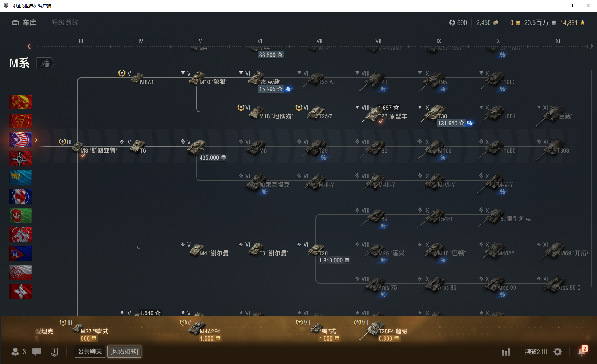Screen dimensions: 597x364
Task: Select the USA nation flag
Action: coord(20,140)
